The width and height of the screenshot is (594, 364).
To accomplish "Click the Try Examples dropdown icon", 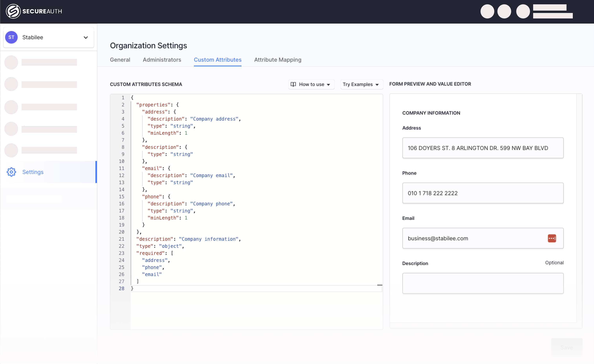I will (x=376, y=84).
